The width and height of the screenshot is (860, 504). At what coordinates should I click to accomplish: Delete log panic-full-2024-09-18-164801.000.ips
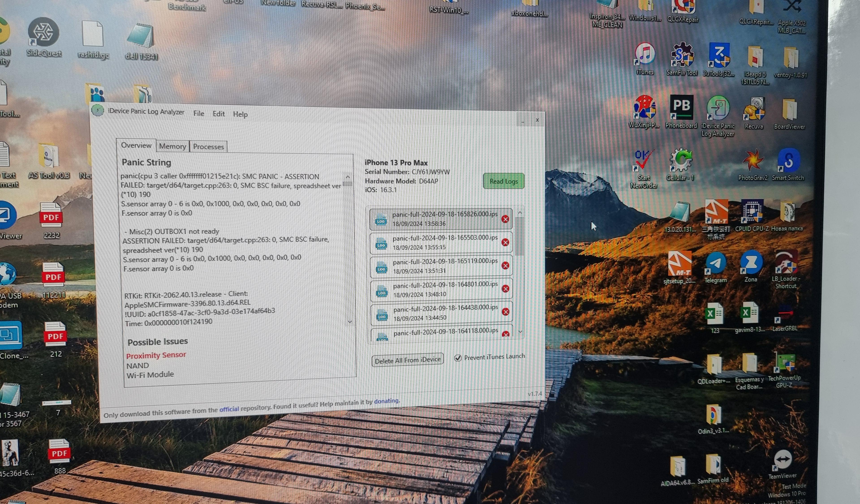(x=505, y=288)
